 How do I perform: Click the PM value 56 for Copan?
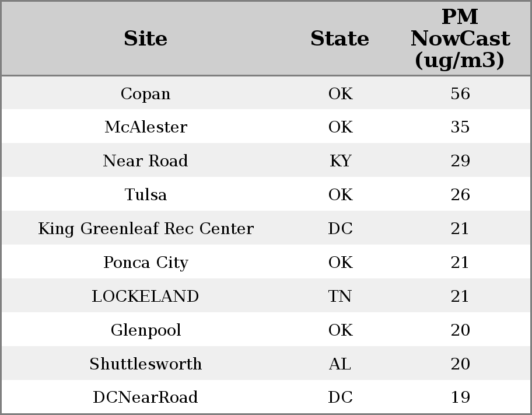[x=460, y=93]
